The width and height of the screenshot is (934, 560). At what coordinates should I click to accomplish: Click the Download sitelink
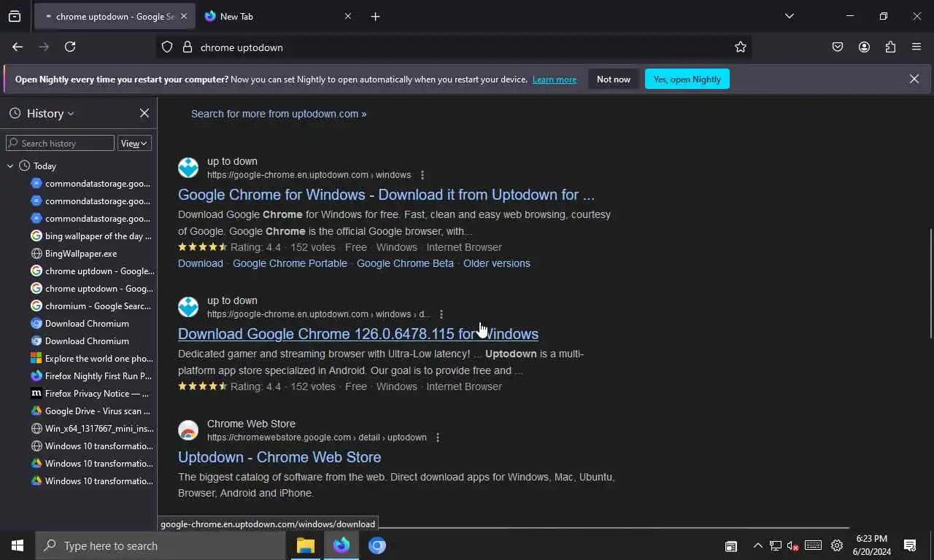(x=201, y=263)
